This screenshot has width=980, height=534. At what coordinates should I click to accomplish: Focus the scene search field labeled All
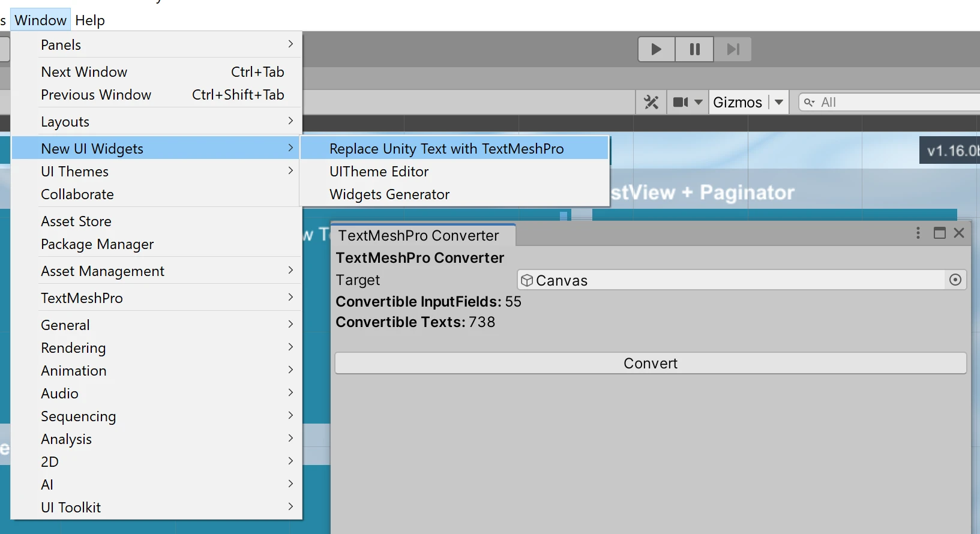click(890, 102)
